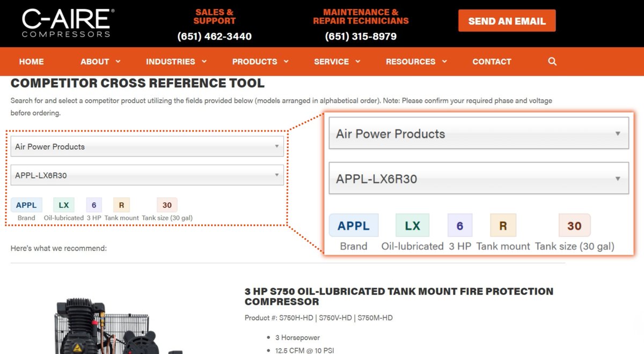This screenshot has width=644, height=354.
Task: Open the unmagnified Air Power Products brand dropdown
Action: [x=147, y=146]
